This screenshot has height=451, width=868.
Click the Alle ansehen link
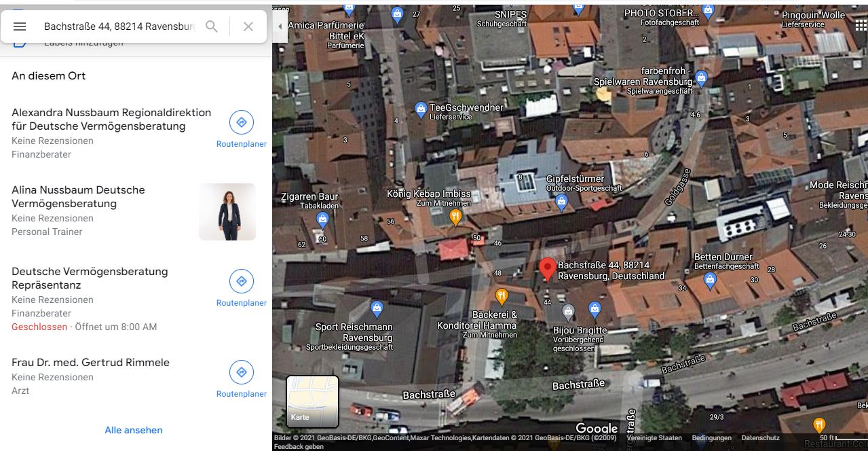pos(134,430)
